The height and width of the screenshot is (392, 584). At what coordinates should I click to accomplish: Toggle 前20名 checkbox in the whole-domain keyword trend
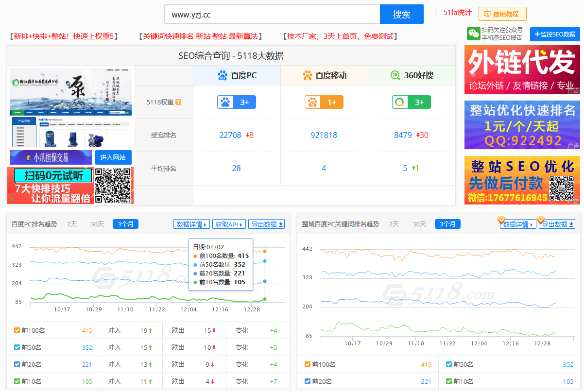coord(308,381)
